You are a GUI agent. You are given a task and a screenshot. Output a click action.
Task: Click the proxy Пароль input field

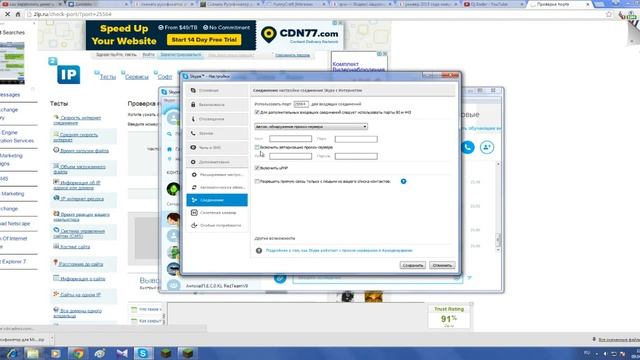pos(356,156)
